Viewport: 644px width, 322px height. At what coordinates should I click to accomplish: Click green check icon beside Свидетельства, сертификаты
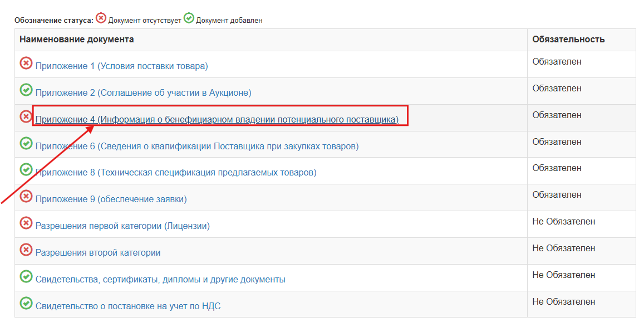tap(26, 276)
